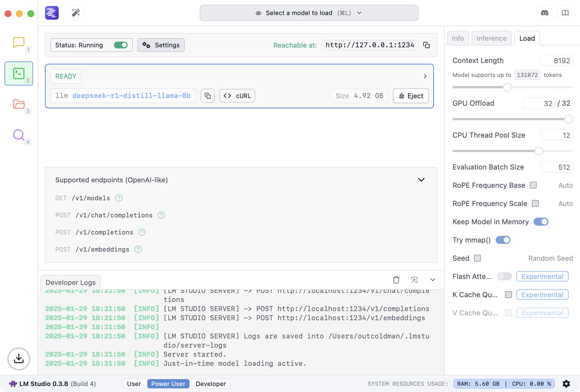Toggle the server Status: Running switch
The height and width of the screenshot is (392, 580).
[x=121, y=45]
